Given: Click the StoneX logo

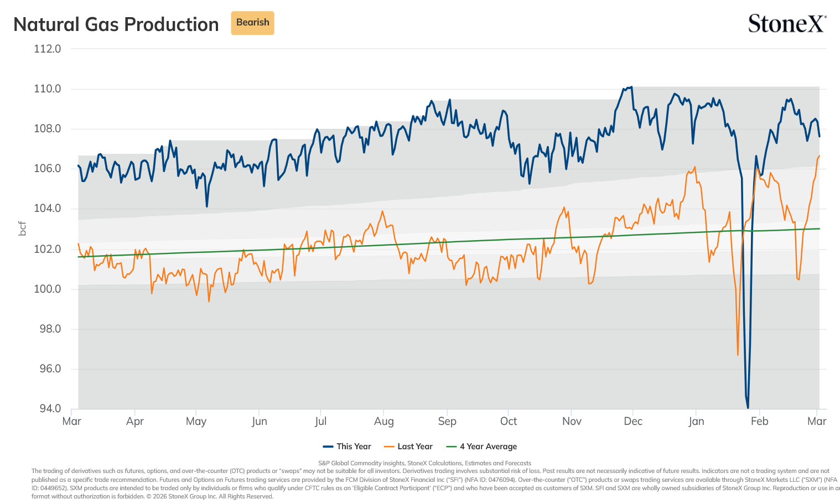Looking at the screenshot, I should click(x=787, y=23).
